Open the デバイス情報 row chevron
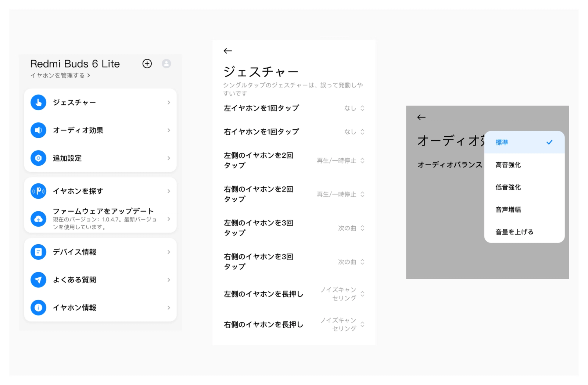Screen dimensions: 588x385 (169, 252)
